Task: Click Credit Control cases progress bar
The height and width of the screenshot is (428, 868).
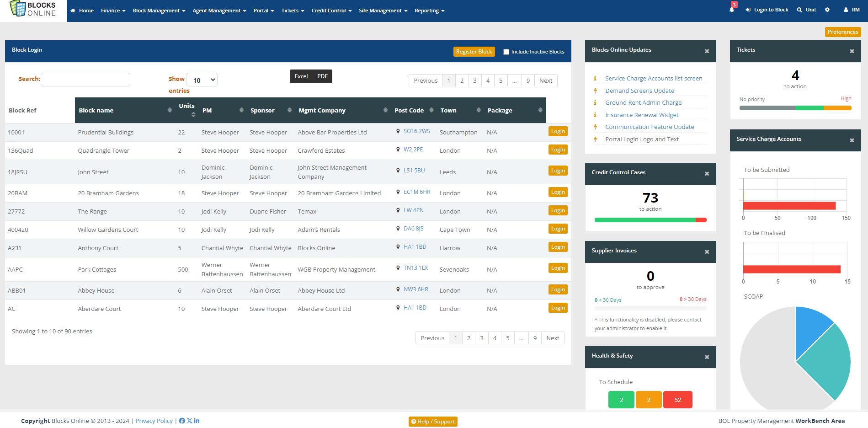Action: pos(650,220)
